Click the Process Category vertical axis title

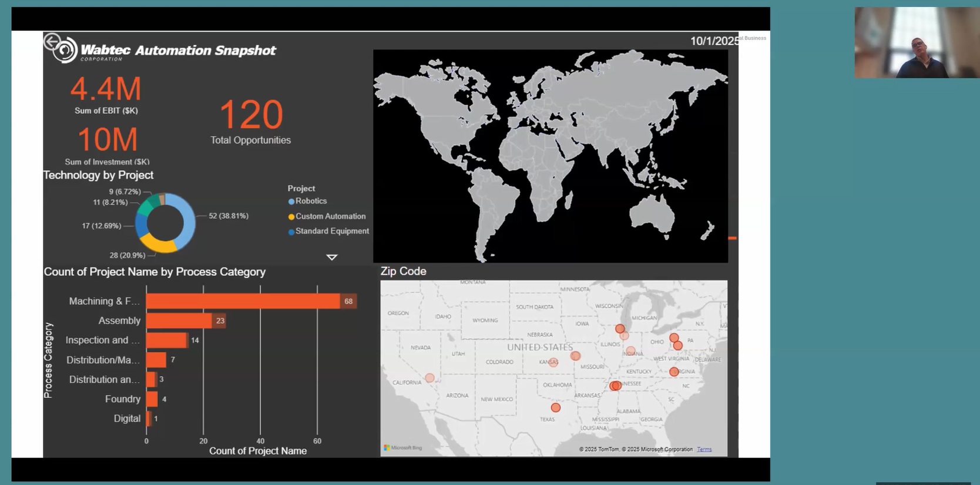[x=48, y=360]
